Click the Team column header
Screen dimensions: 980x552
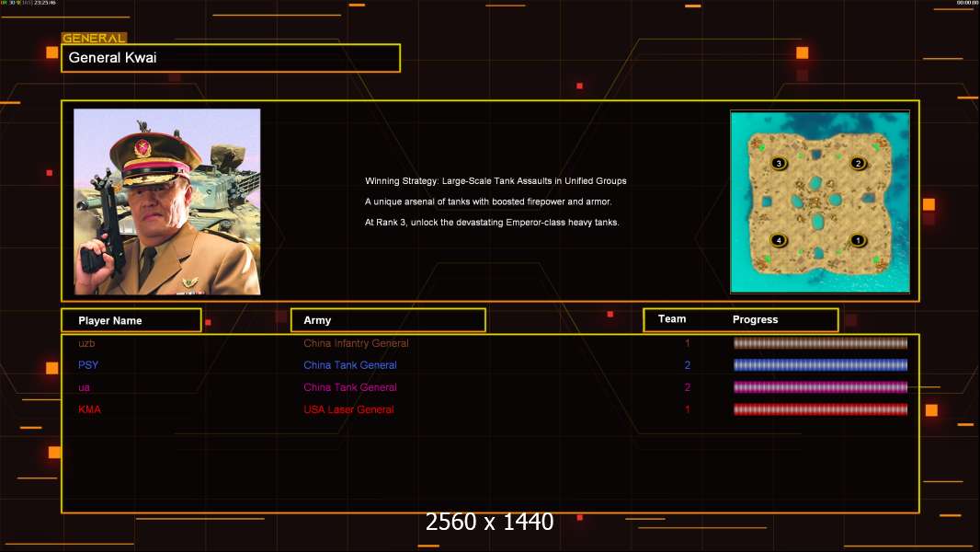[x=672, y=319]
